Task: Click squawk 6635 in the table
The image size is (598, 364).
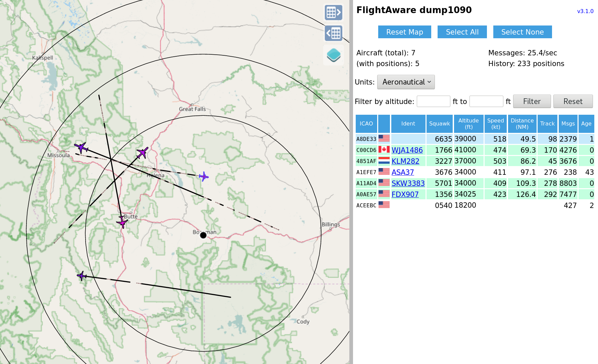Action: pos(443,139)
